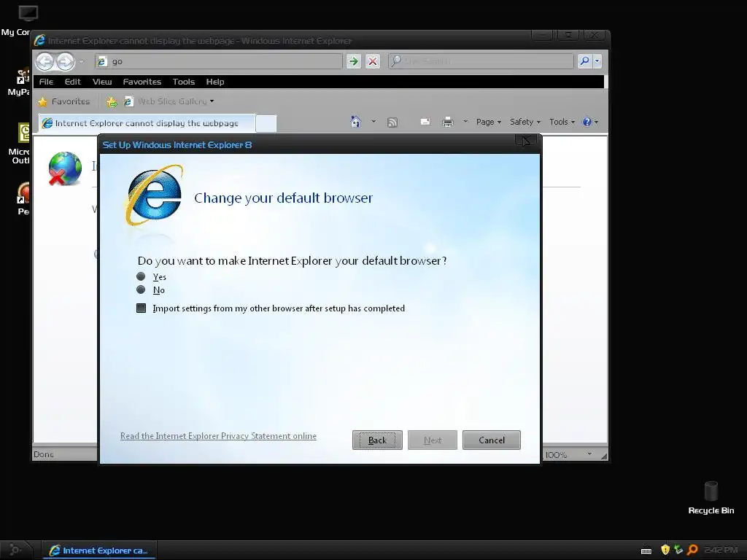Open the File menu

46,82
